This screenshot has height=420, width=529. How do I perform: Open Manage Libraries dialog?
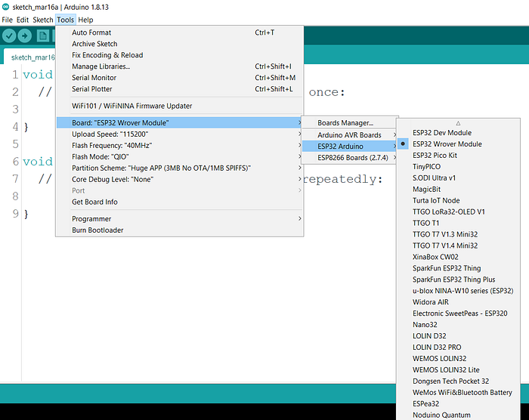point(180,66)
